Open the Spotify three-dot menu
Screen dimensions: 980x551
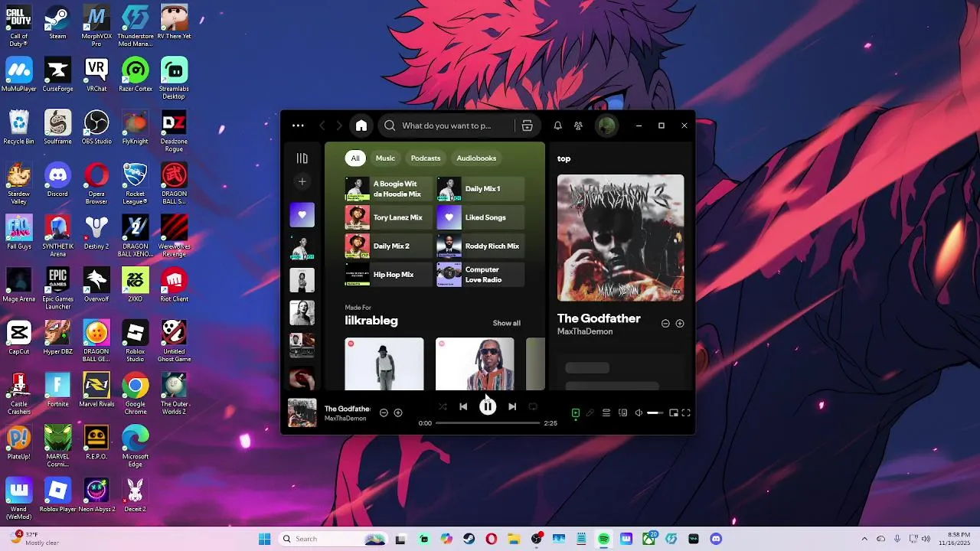pos(298,126)
